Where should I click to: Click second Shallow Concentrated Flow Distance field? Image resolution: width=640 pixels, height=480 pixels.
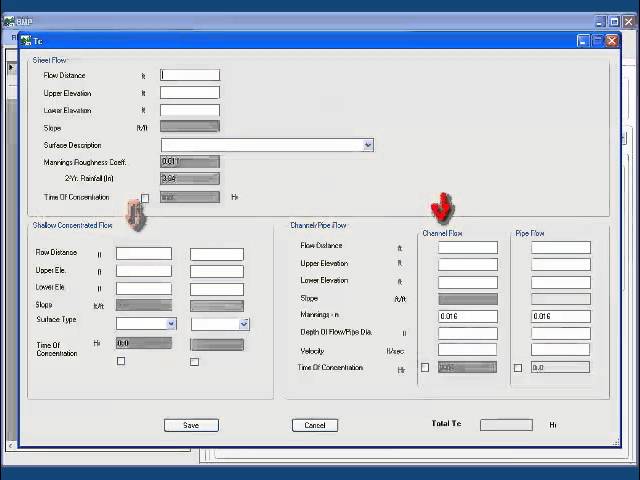pos(217,254)
